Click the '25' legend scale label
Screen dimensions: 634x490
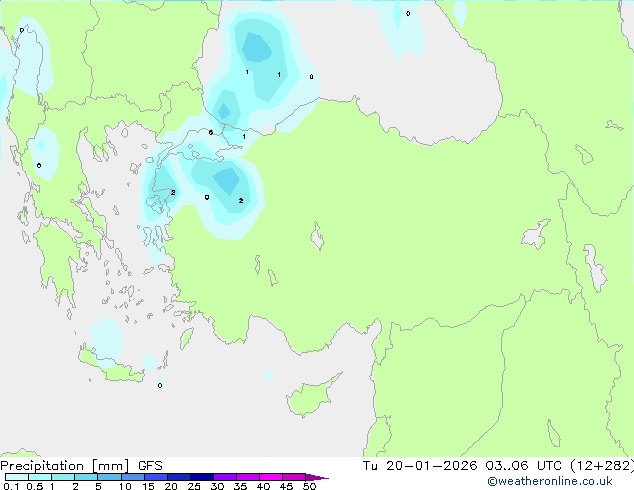(x=194, y=486)
